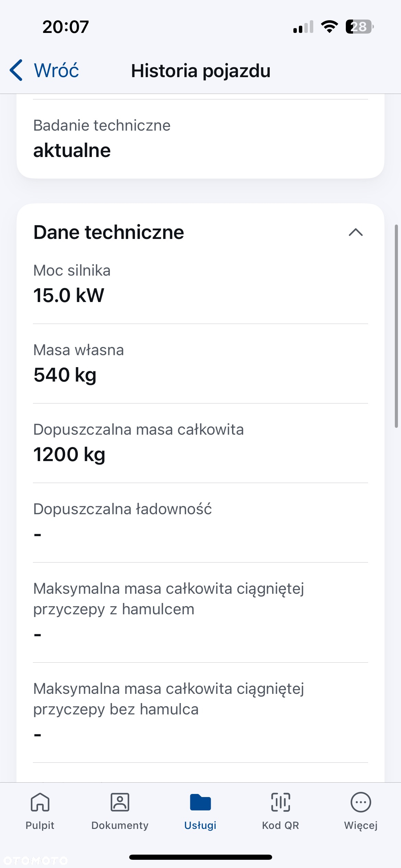Collapse the Dane techniczne section chevron
The image size is (401, 868).
pyautogui.click(x=356, y=232)
